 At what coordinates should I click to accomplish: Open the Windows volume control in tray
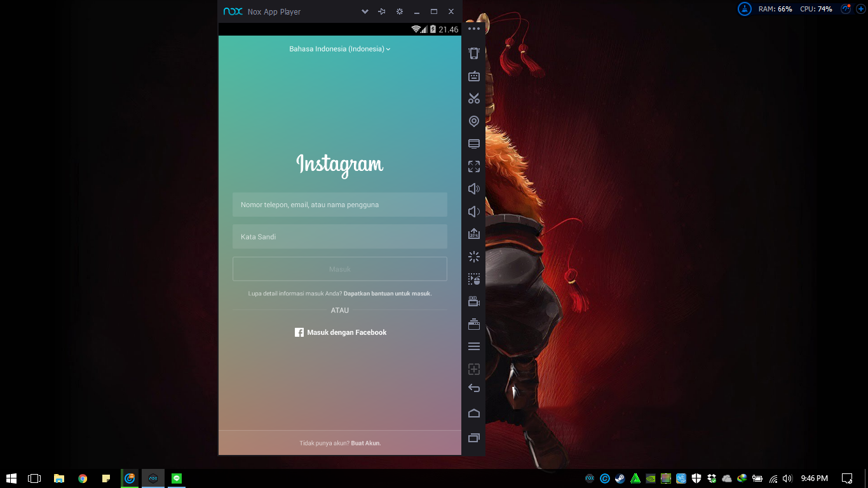788,478
